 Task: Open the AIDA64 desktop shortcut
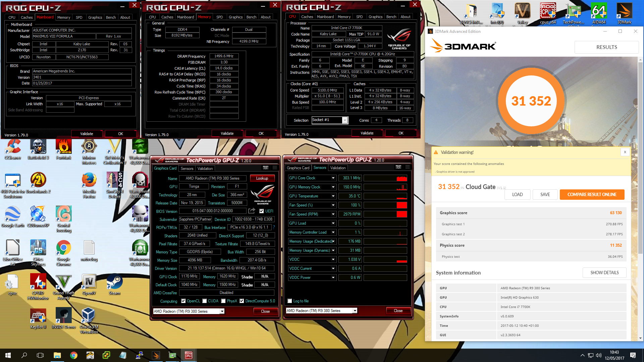pos(599,13)
